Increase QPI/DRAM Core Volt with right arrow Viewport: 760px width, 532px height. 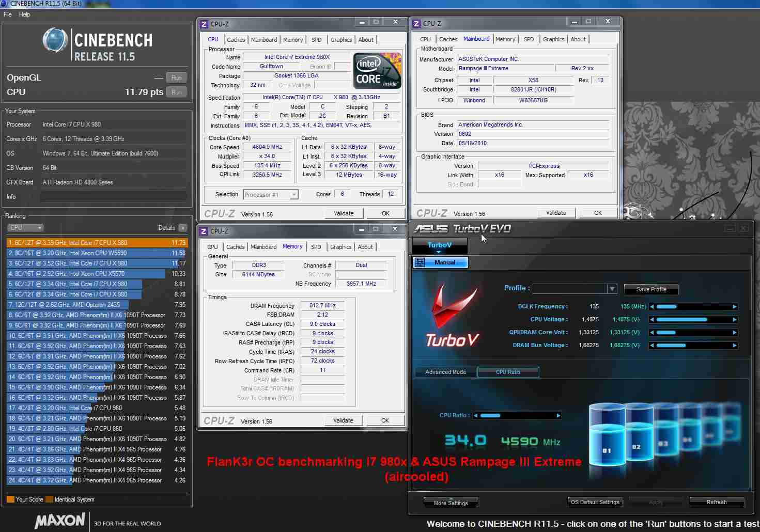(x=735, y=333)
